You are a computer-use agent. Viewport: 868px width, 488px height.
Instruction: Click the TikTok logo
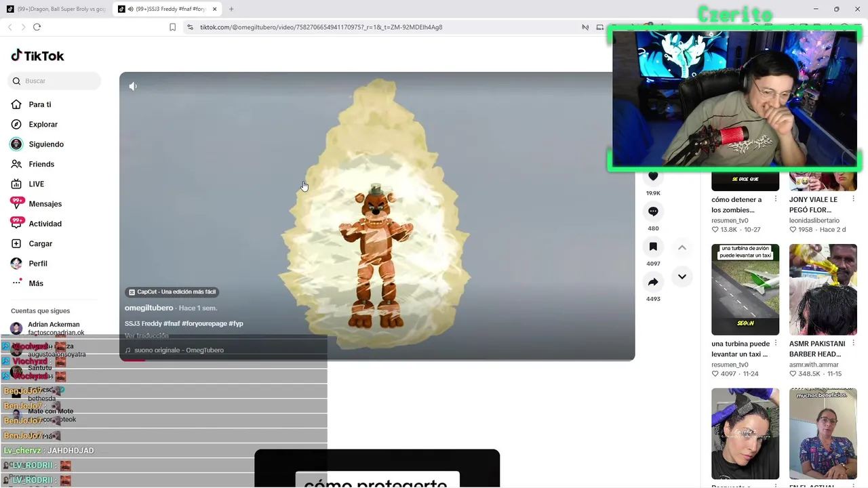pos(37,56)
